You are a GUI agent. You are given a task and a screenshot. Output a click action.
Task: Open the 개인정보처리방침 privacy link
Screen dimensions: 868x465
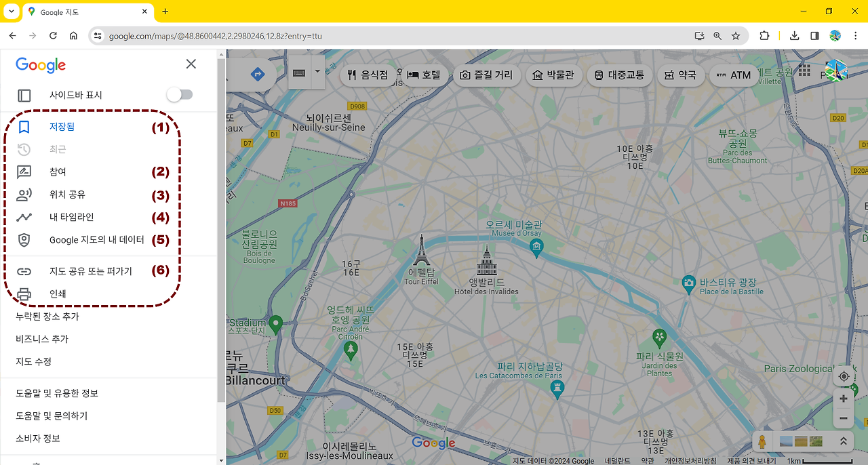tap(690, 461)
